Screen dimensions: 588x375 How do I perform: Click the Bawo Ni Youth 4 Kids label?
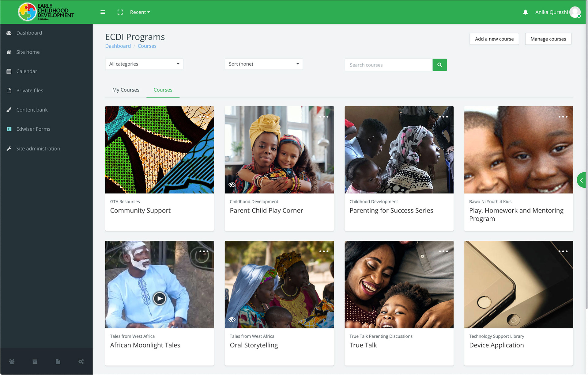coord(490,202)
